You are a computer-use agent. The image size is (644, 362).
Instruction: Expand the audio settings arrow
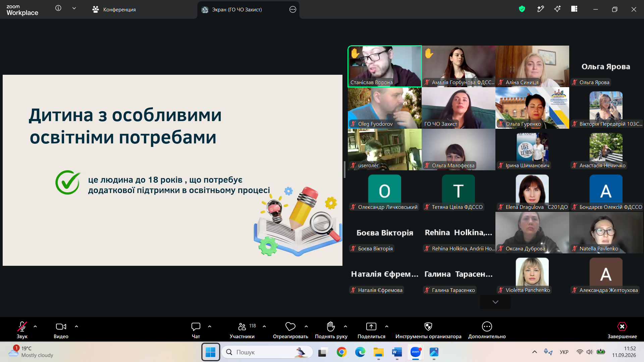click(x=35, y=326)
